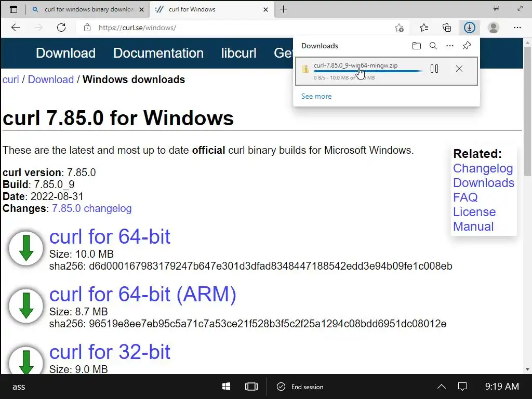
Task: Pin the Downloads panel
Action: click(x=467, y=46)
